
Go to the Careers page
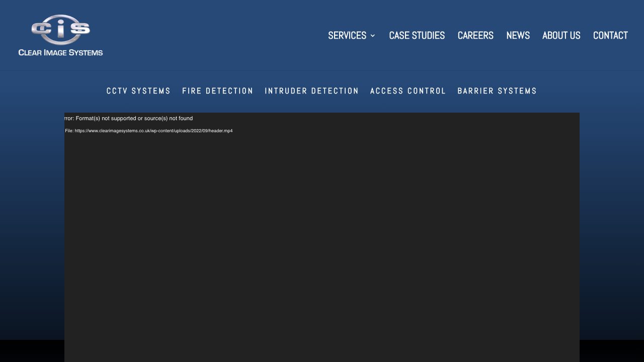(x=475, y=36)
